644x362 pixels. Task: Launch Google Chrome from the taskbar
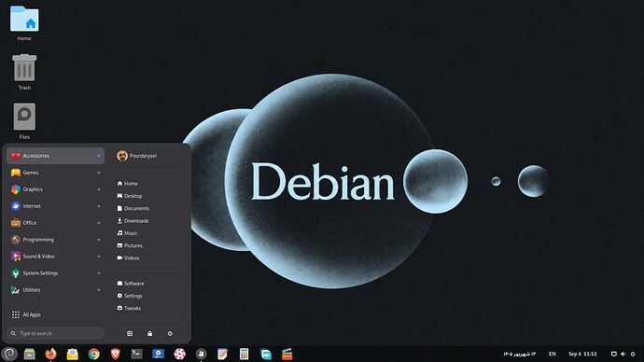click(93, 354)
